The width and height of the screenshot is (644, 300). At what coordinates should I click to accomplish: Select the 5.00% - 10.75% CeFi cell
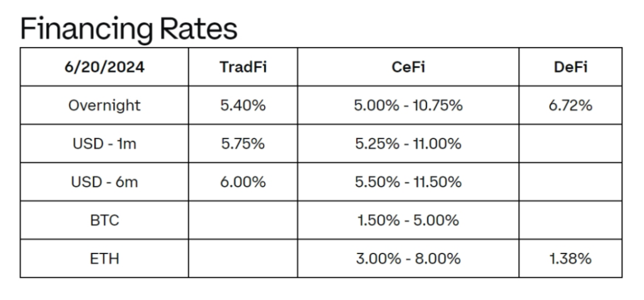[408, 105]
